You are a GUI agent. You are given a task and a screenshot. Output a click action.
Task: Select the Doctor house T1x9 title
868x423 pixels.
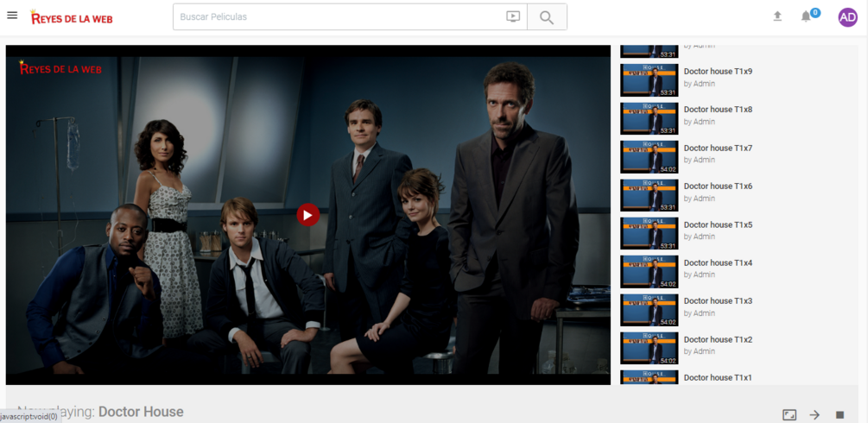718,72
